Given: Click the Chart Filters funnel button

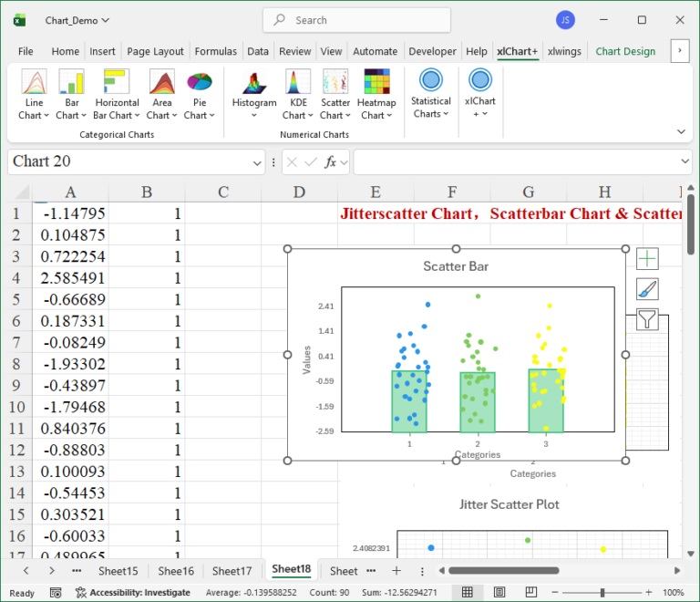Looking at the screenshot, I should [647, 319].
